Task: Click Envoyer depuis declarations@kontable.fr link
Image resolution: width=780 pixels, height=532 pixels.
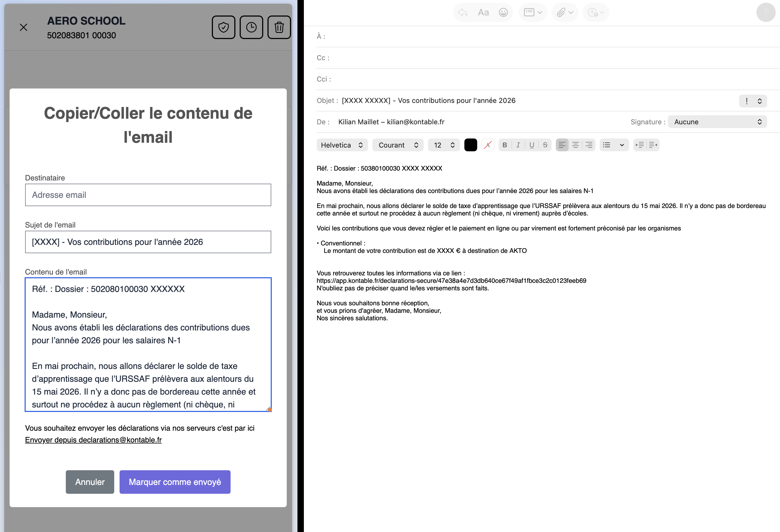Action: point(93,440)
